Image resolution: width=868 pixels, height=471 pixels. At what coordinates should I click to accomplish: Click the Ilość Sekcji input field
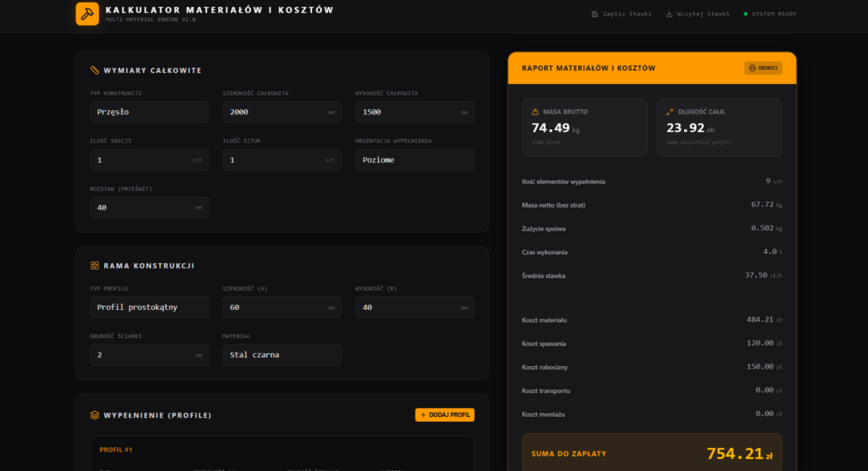[x=149, y=160]
